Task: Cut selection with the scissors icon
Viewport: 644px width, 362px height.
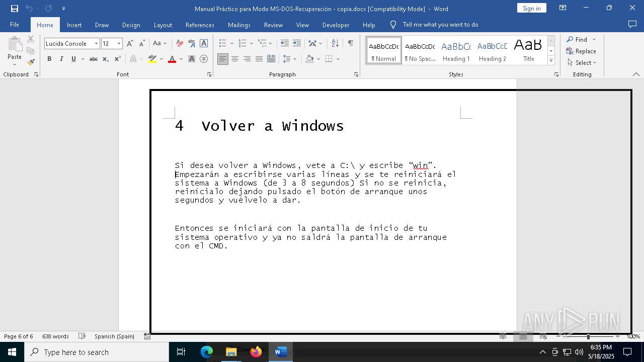Action: pos(31,39)
